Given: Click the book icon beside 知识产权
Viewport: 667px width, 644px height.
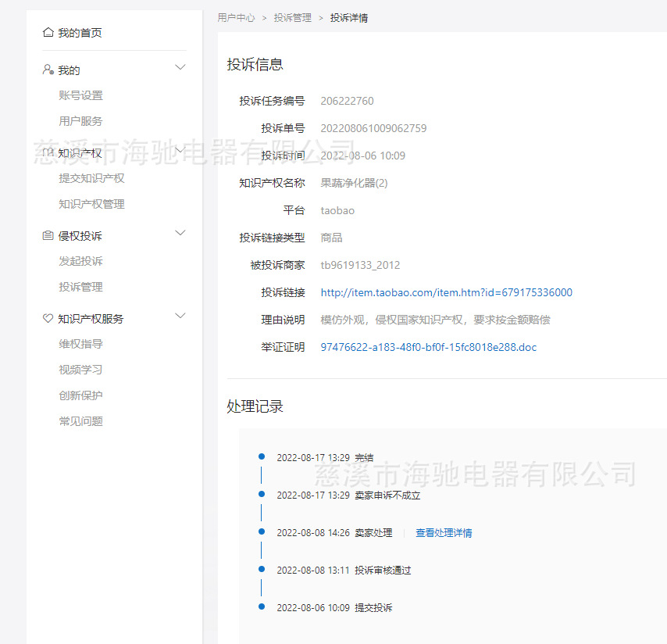Looking at the screenshot, I should (x=48, y=152).
